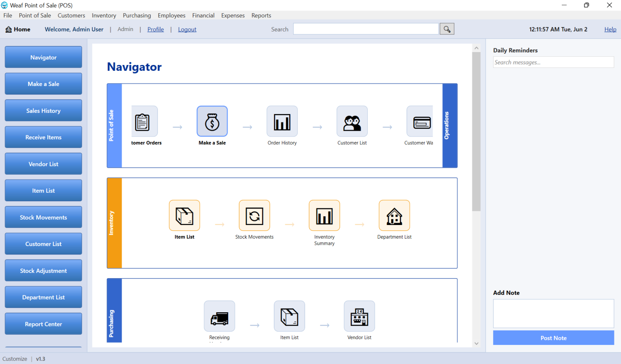The image size is (621, 364).
Task: Click the Point of Sale section tab
Action: (x=114, y=126)
